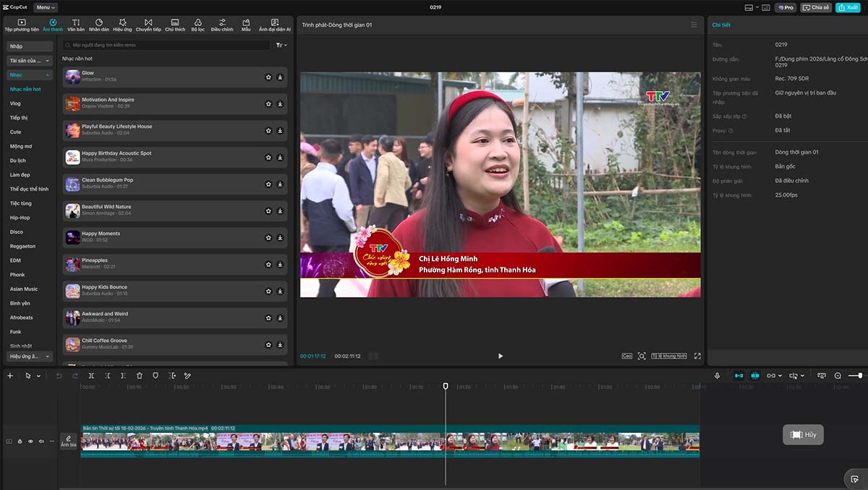Image resolution: width=868 pixels, height=490 pixels.
Task: Open the keyboard shortcuts icon
Action: click(x=766, y=7)
